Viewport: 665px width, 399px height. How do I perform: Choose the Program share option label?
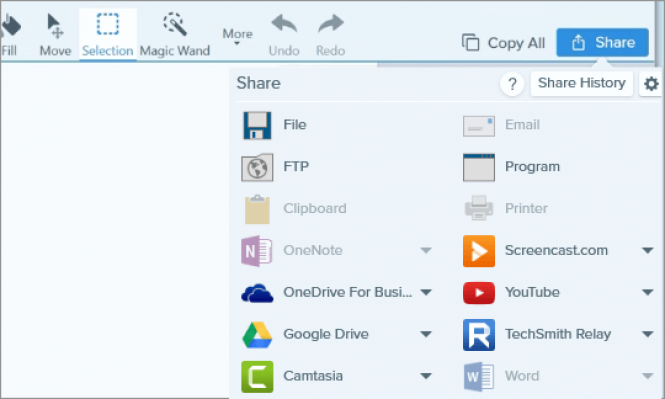pos(532,167)
